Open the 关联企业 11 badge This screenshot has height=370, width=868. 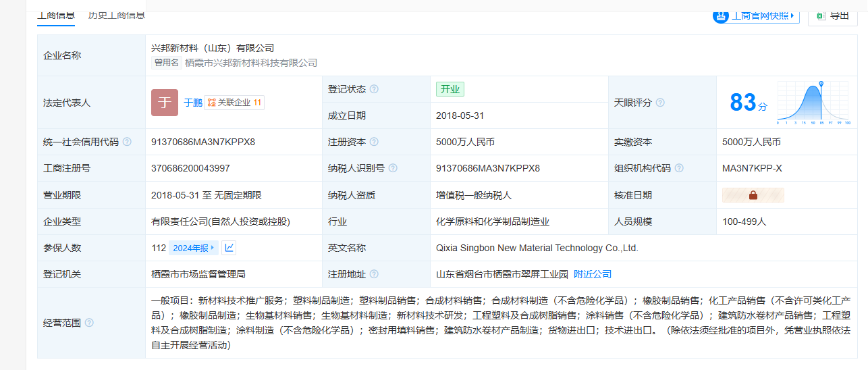point(234,103)
